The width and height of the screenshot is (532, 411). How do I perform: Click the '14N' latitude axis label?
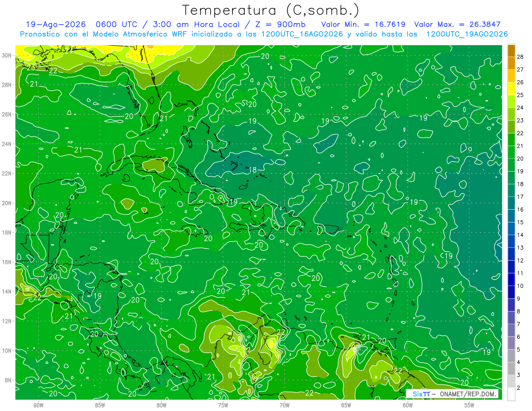click(x=6, y=292)
